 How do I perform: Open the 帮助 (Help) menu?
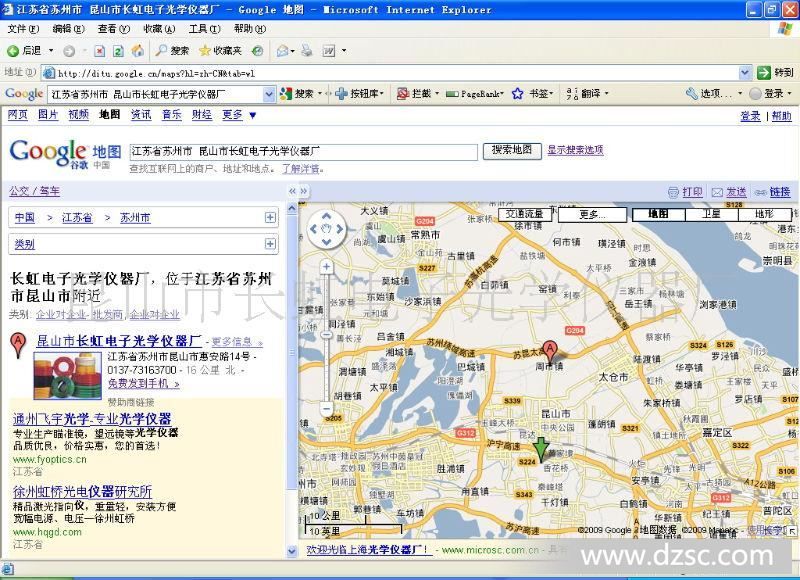pos(249,29)
